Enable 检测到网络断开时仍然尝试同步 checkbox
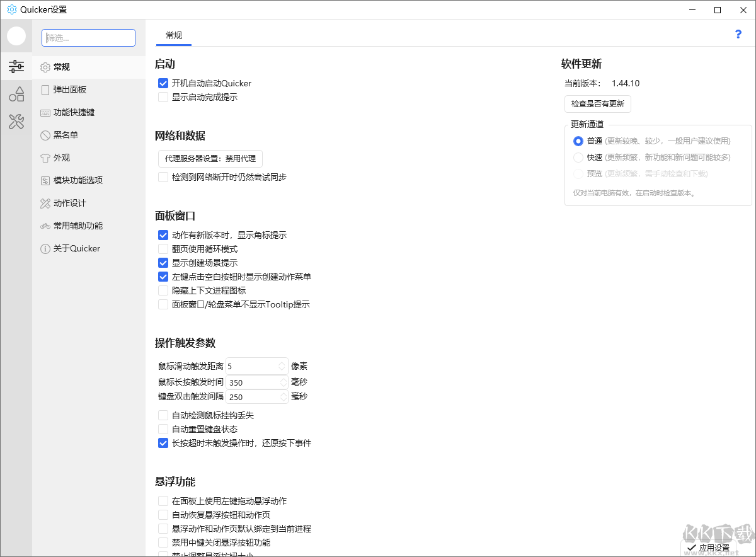Image resolution: width=756 pixels, height=557 pixels. (x=163, y=177)
